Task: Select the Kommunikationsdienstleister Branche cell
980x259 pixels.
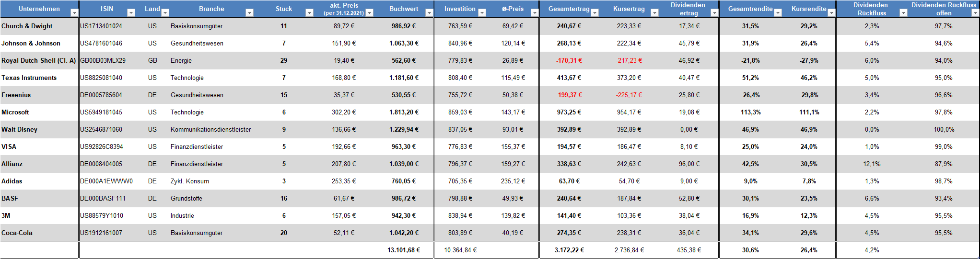Action: [211, 129]
